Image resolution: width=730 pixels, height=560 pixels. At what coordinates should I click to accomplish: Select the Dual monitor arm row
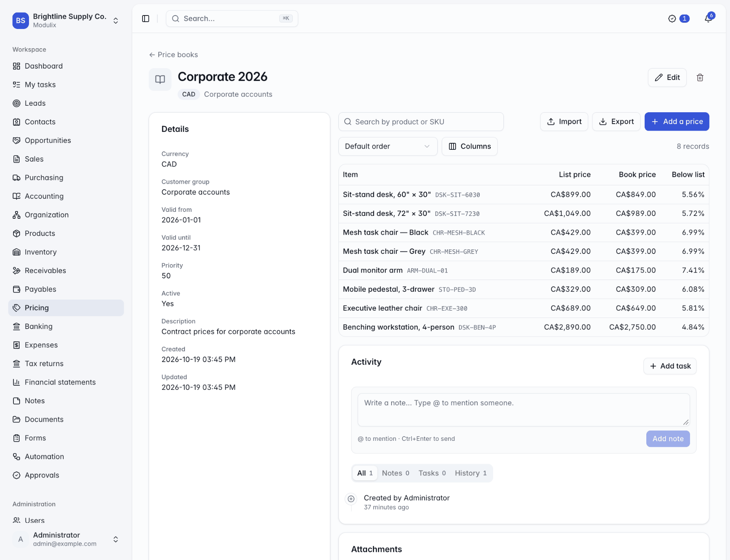pyautogui.click(x=524, y=270)
